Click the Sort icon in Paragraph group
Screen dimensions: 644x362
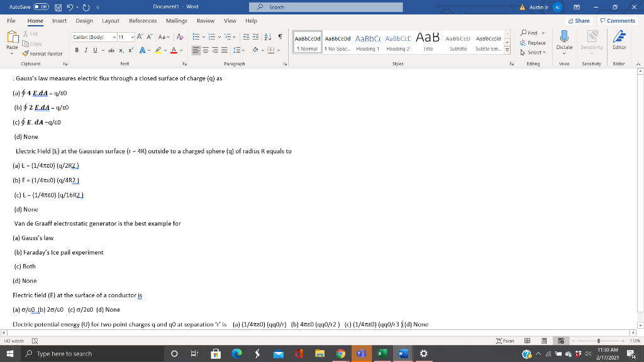[267, 37]
